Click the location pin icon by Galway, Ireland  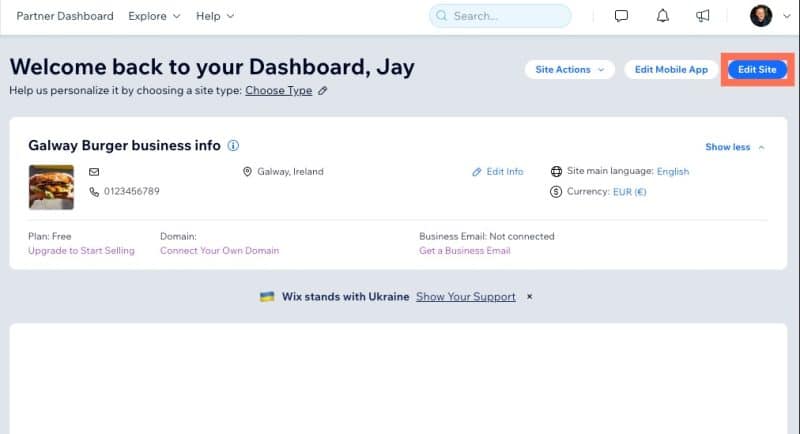pos(247,172)
